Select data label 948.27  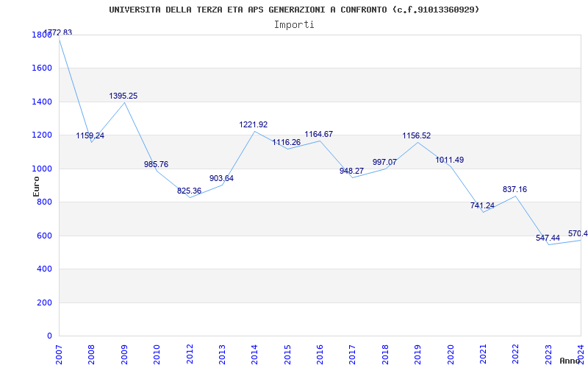click(x=352, y=171)
